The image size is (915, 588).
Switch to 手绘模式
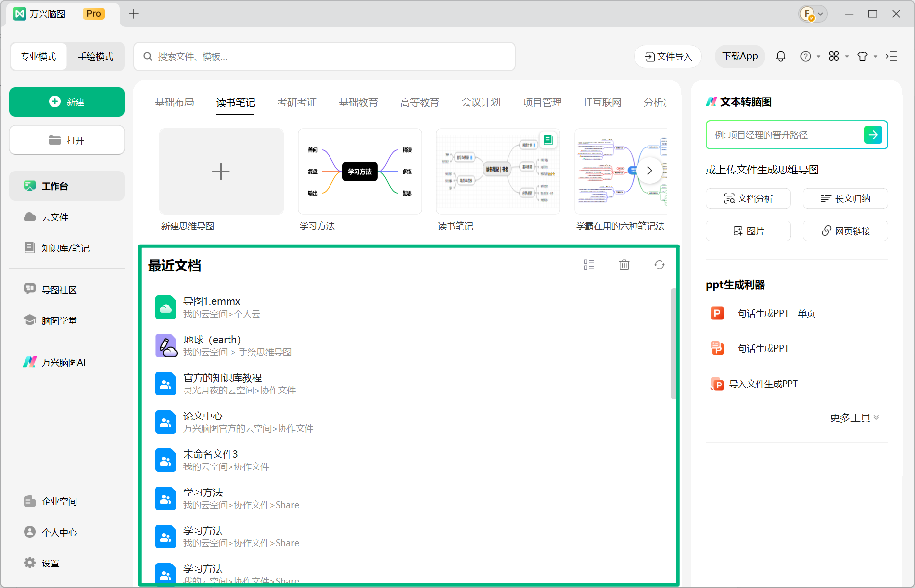coord(96,56)
